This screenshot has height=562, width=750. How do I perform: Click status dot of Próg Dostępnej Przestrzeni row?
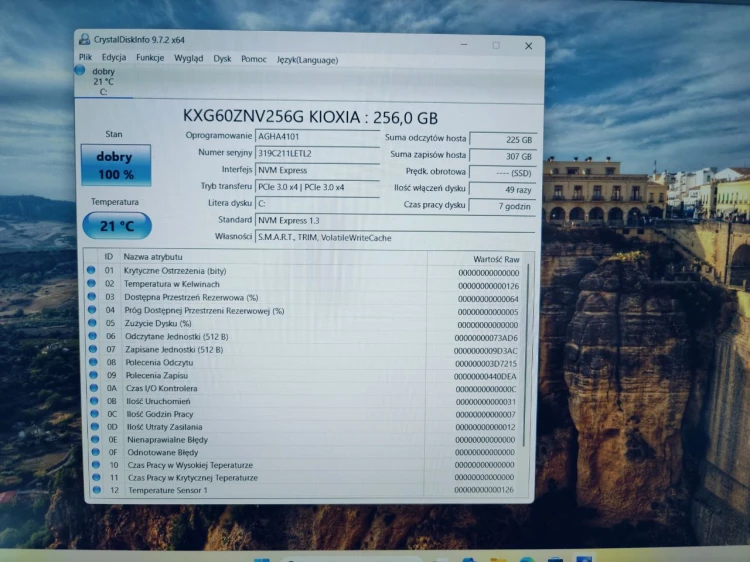point(92,310)
